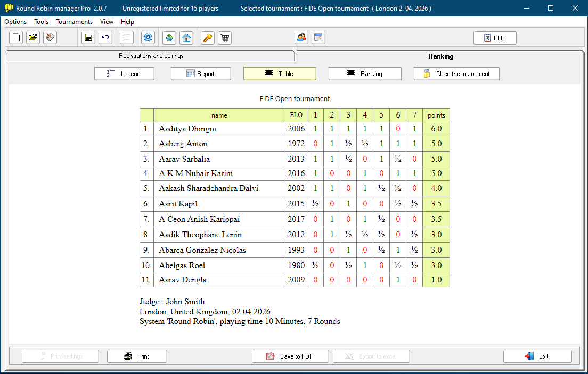The image size is (588, 374).
Task: Click the key registration icon
Action: (208, 38)
